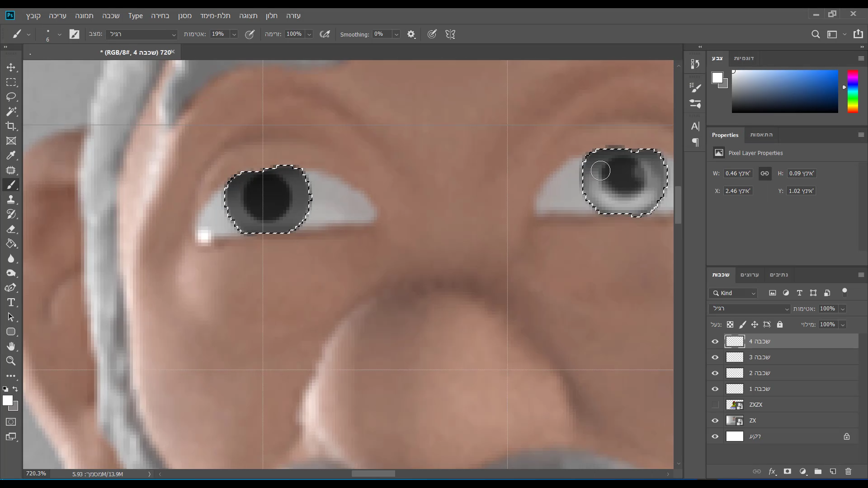
Task: Hide the ZX layer eye
Action: point(715,421)
